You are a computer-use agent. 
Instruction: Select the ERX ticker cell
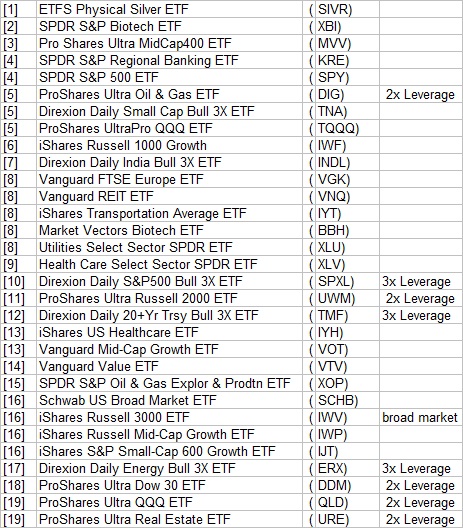pyautogui.click(x=347, y=468)
